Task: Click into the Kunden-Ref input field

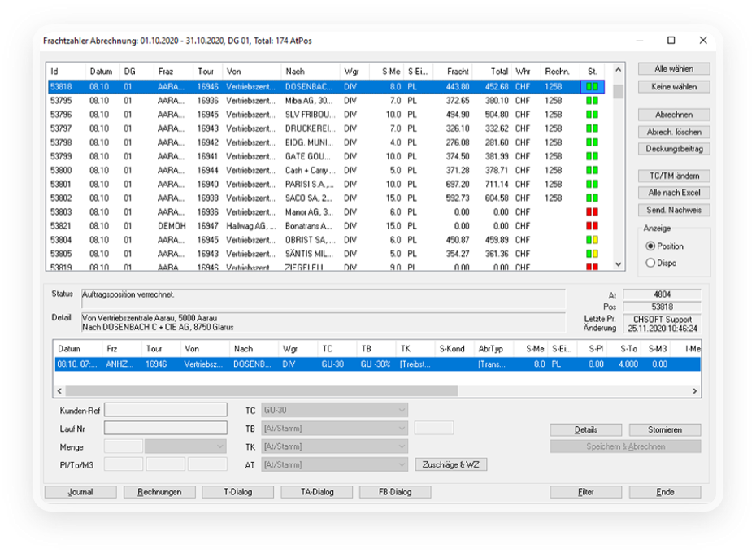Action: (x=165, y=411)
